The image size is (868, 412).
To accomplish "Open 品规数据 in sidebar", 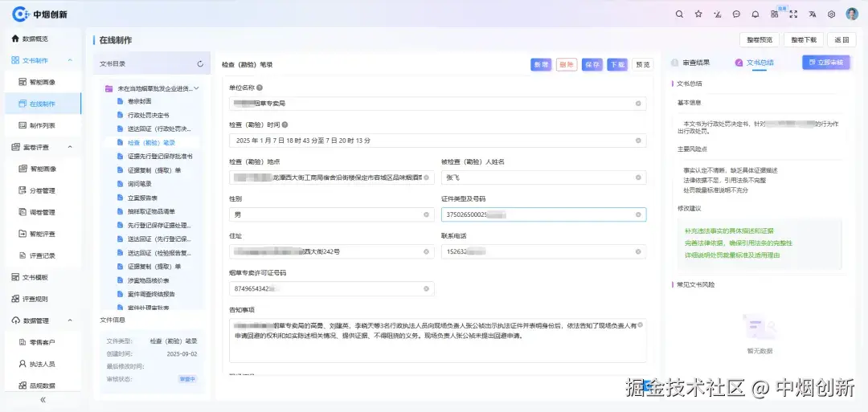I will (x=43, y=385).
